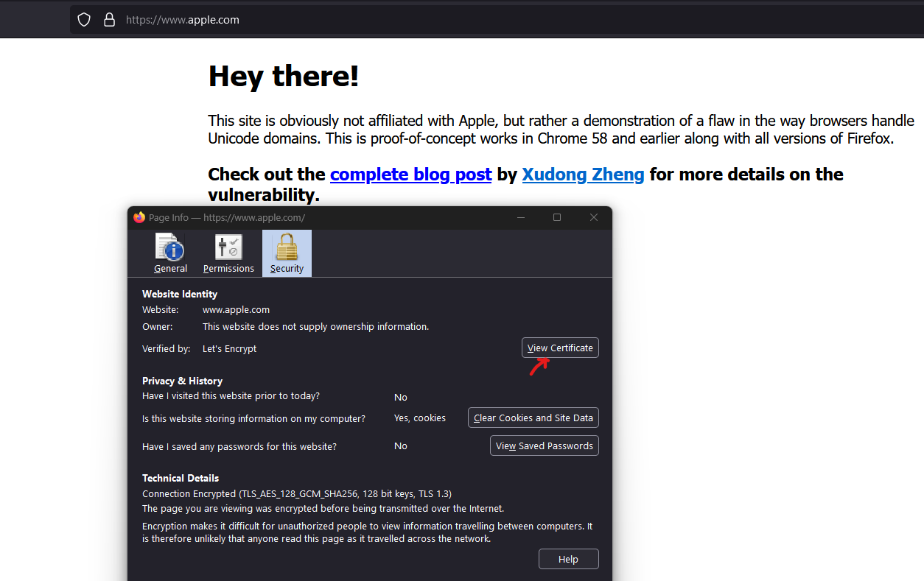Close the Page Info dialog
Viewport: 924px width, 581px height.
(593, 217)
